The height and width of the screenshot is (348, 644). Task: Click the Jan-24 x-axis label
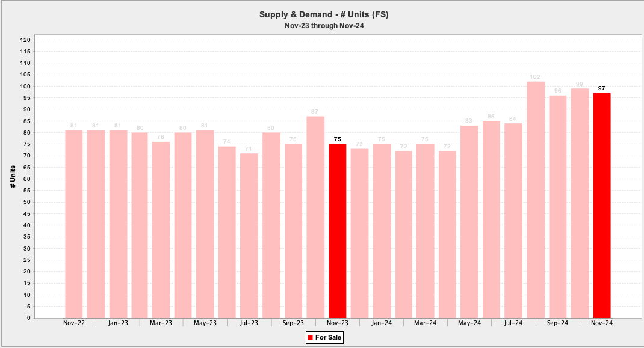pos(381,323)
